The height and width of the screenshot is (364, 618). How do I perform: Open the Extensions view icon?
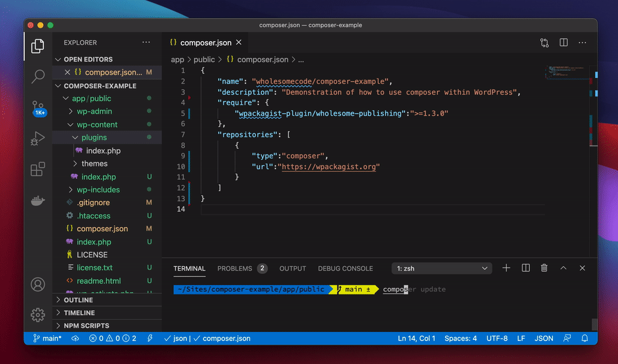38,169
